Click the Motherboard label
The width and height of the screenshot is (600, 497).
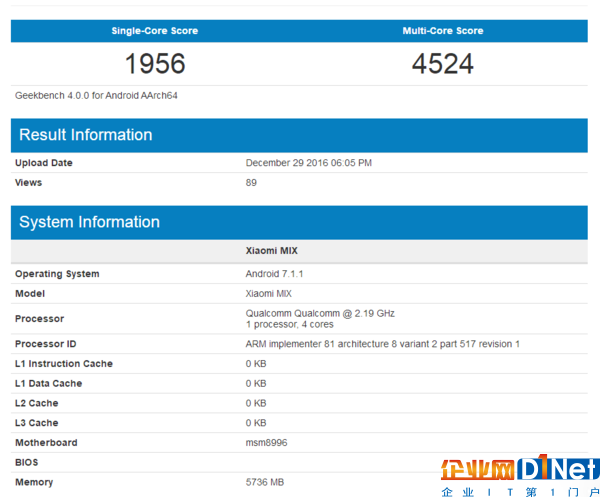click(x=46, y=443)
